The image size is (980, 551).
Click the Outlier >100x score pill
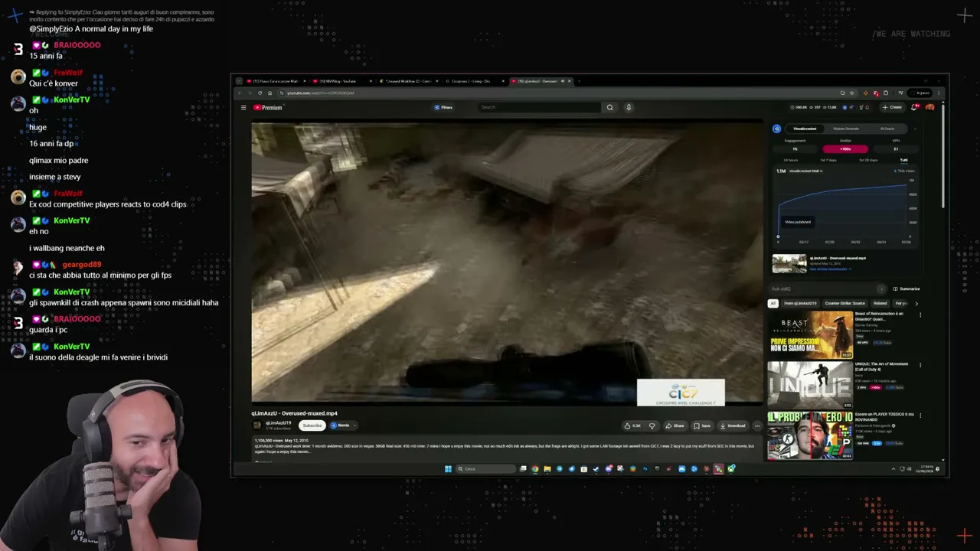pyautogui.click(x=845, y=148)
